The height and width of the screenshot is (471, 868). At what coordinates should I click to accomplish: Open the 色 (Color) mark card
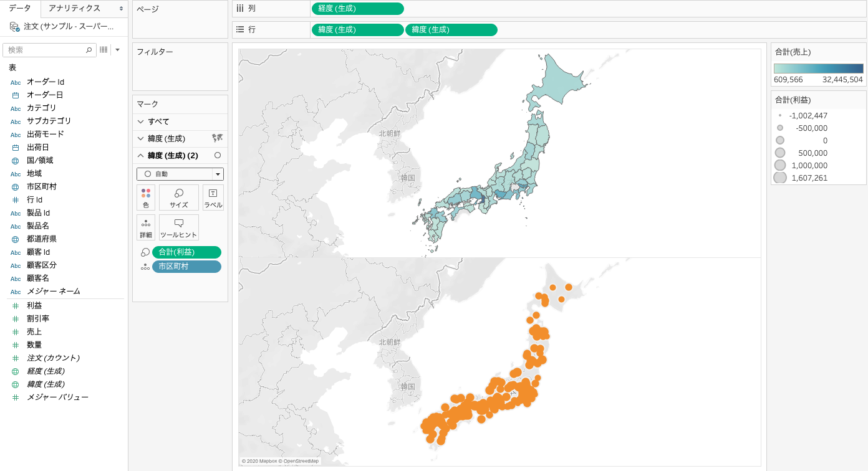145,197
